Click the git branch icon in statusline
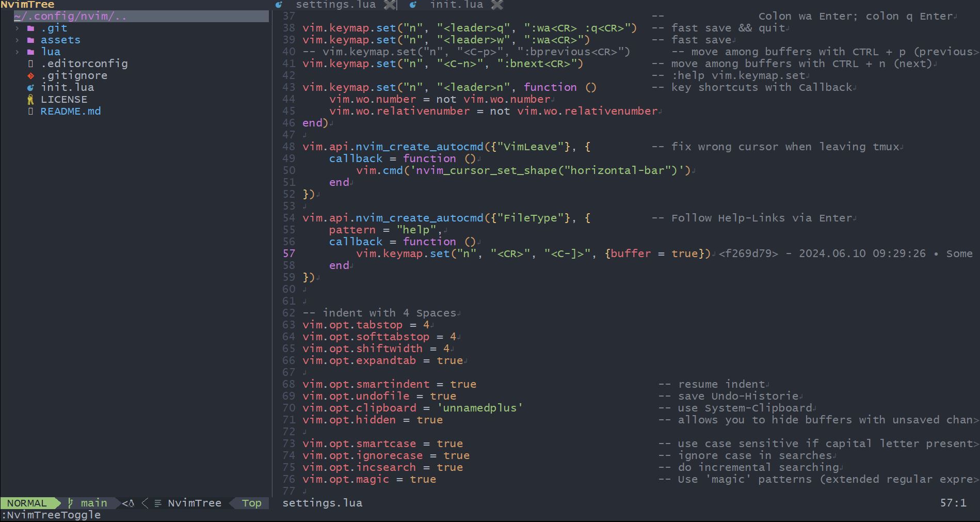The image size is (980, 522). [71, 503]
